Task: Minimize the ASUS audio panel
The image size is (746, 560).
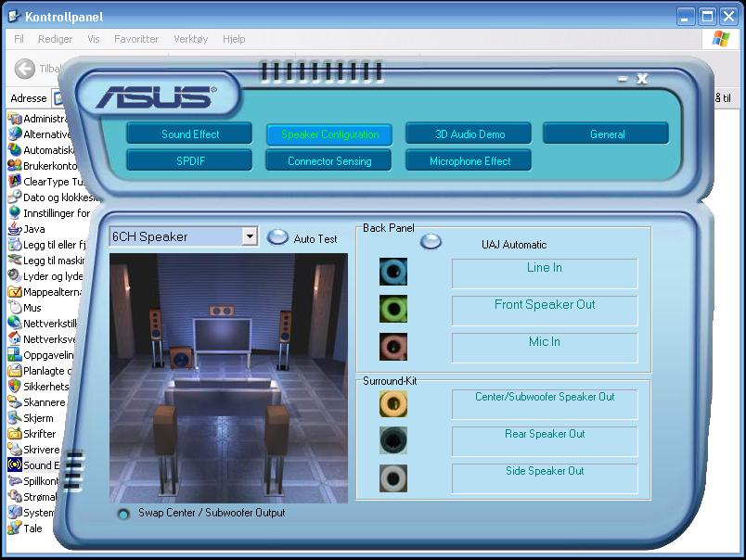Action: 623,79
